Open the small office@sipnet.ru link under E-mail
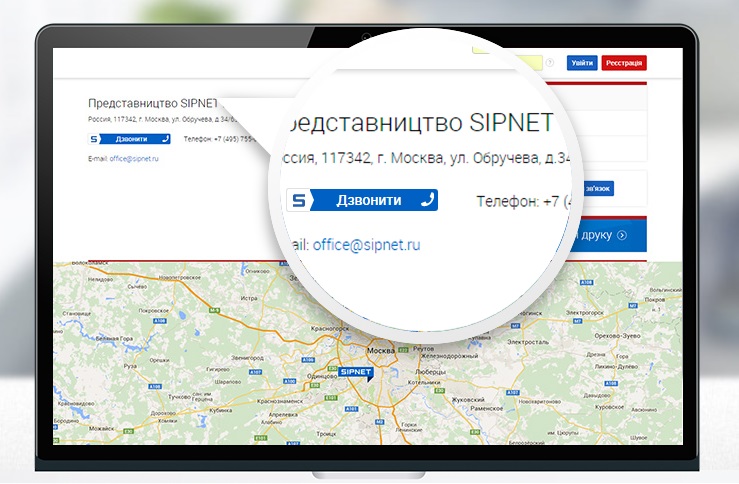The height and width of the screenshot is (484, 739). click(134, 159)
